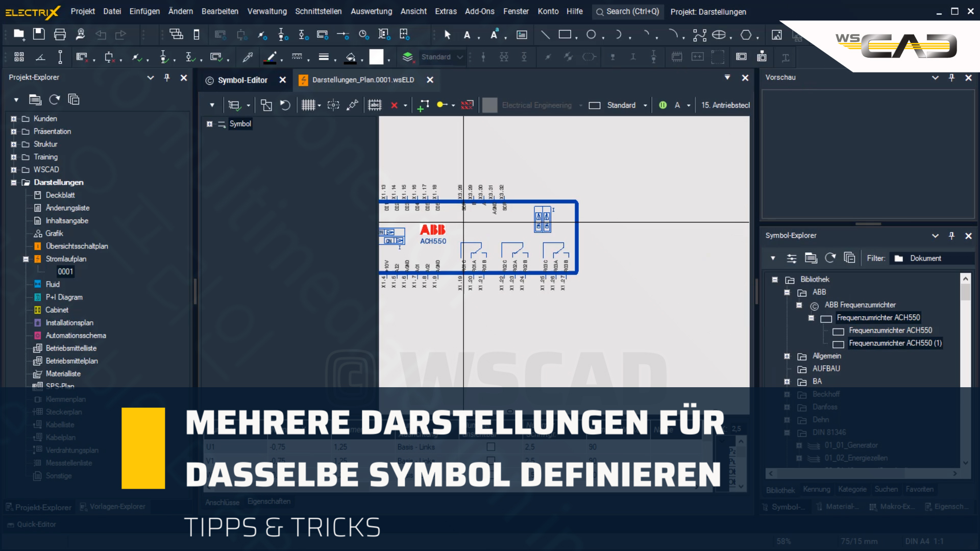980x551 pixels.
Task: Toggle the grid display in the Symbol-Editor
Action: (308, 105)
